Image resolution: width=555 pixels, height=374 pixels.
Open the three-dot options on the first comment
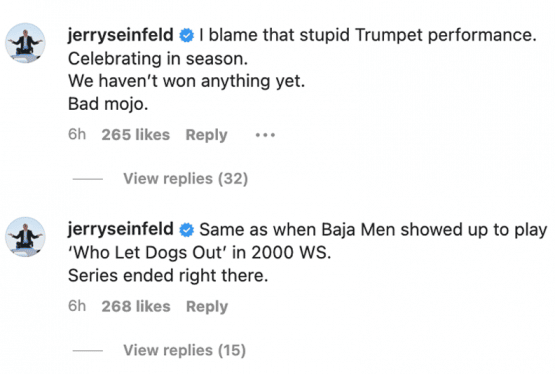(x=265, y=135)
